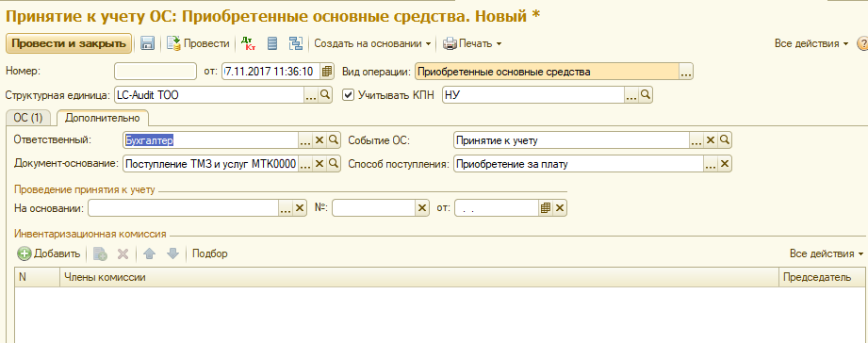Click the Структурная единица field LC-Audit ТОО

[209, 95]
